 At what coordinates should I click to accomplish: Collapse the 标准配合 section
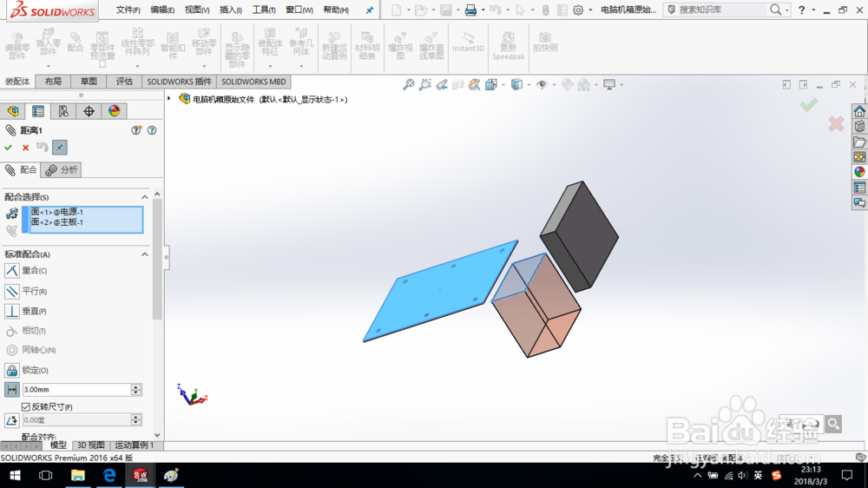pyautogui.click(x=144, y=254)
